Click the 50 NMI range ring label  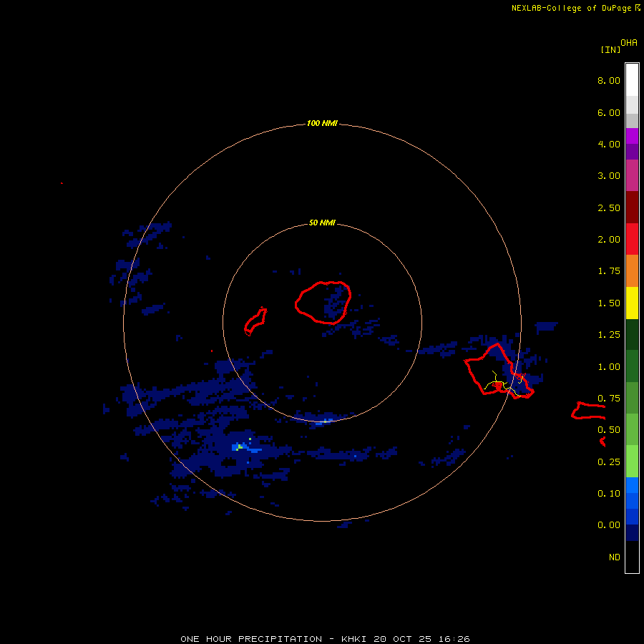pyautogui.click(x=322, y=223)
